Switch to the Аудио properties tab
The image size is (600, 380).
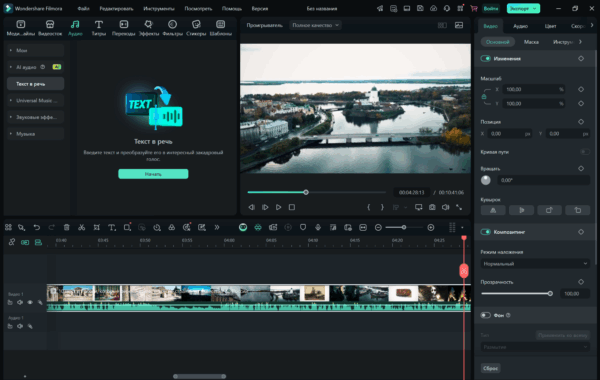(x=520, y=26)
